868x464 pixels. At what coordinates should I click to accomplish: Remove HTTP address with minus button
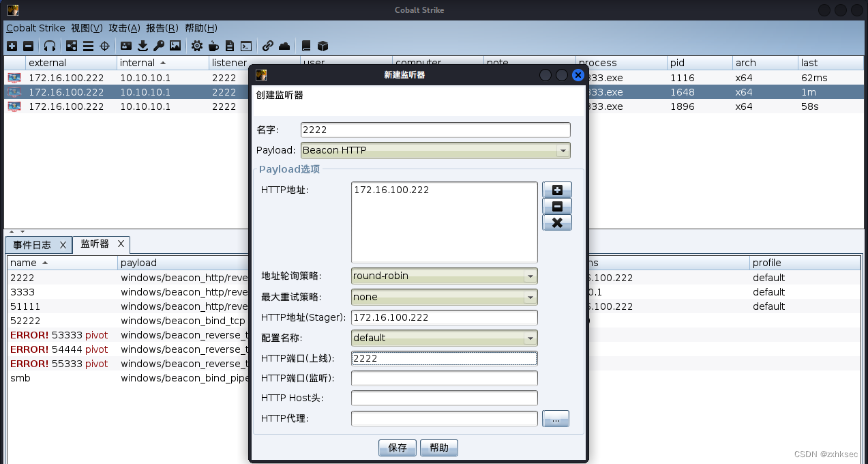tap(557, 206)
